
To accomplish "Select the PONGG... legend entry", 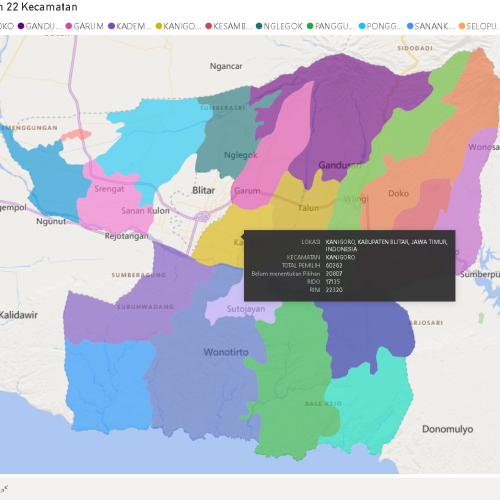I will (x=381, y=26).
